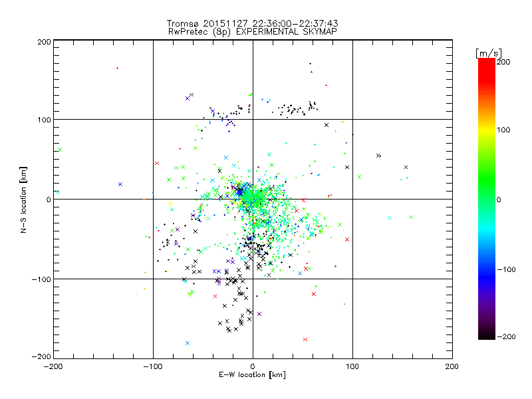532x399 pixels.
Task: Click the color bar tick label "100"
Action: (x=503, y=130)
